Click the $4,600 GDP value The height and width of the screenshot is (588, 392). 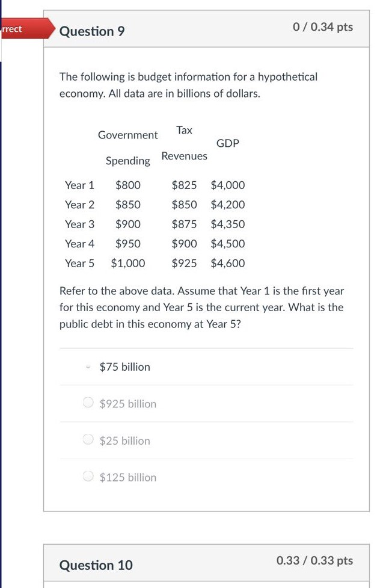point(228,263)
